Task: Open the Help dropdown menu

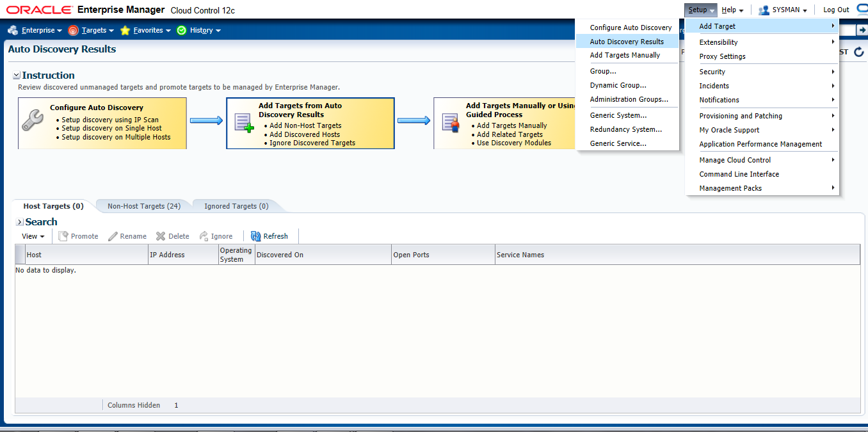Action: 732,10
